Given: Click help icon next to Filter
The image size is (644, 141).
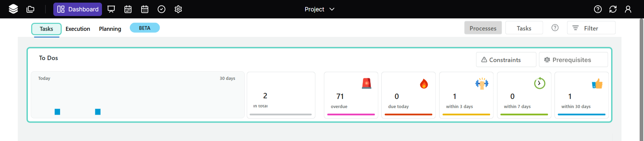Looking at the screenshot, I should pos(555,28).
